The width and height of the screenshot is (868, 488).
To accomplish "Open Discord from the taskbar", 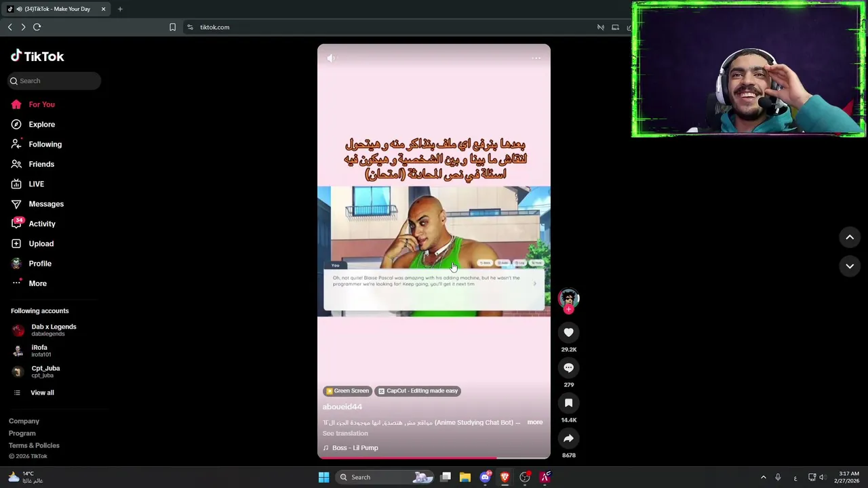I will click(x=485, y=477).
